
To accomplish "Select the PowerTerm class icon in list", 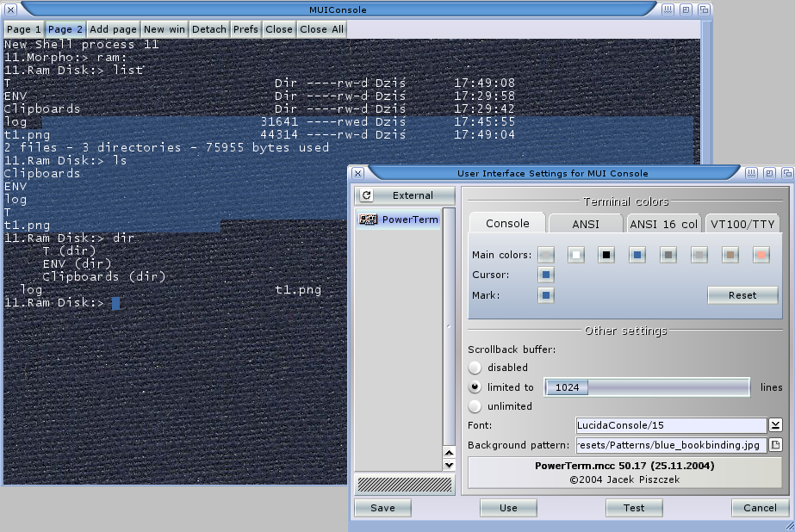I will pos(370,220).
